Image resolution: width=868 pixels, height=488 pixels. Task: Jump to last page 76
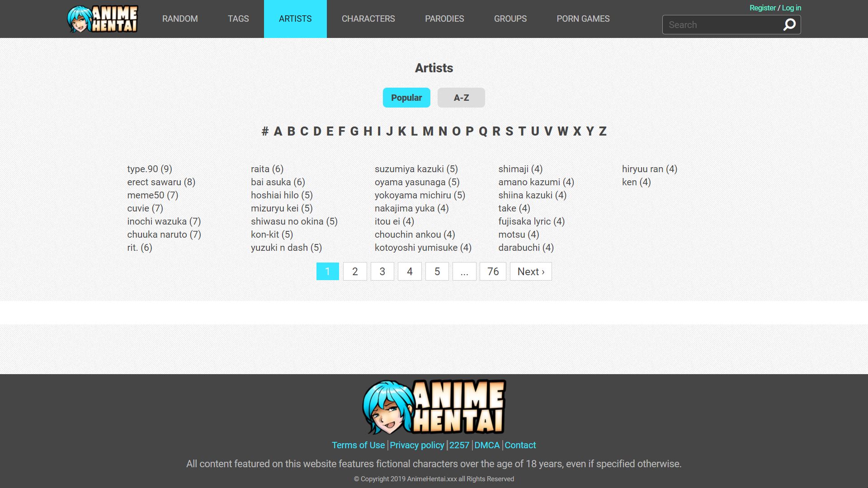[x=492, y=272]
